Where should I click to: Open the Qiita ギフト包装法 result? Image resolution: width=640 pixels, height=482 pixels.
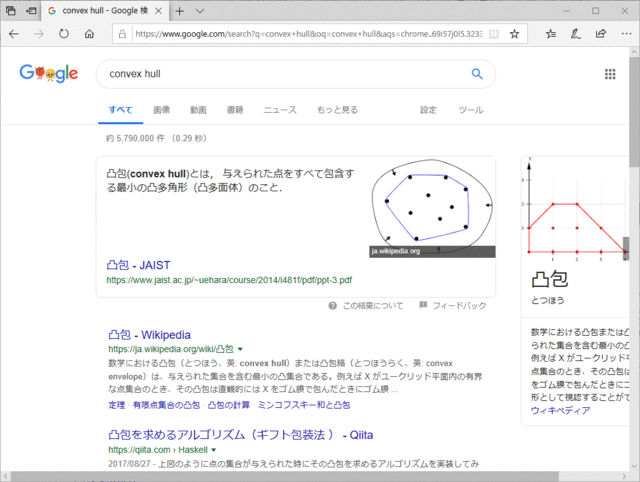(x=240, y=435)
